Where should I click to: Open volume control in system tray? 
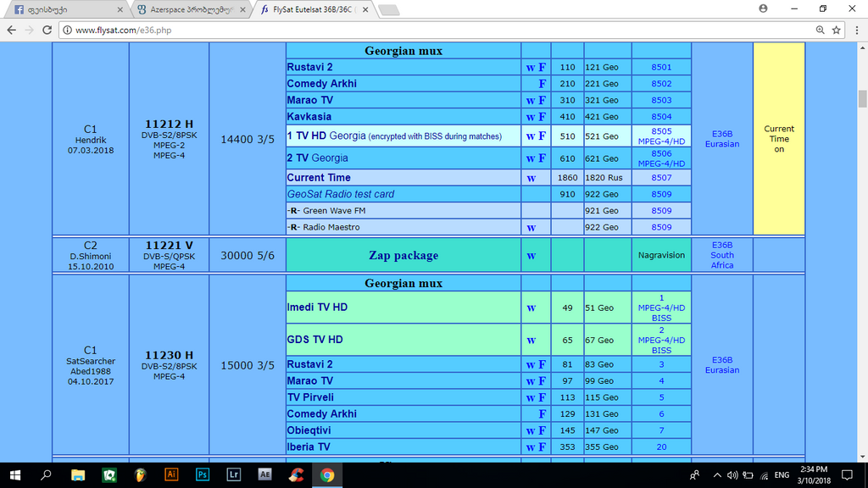coord(732,475)
